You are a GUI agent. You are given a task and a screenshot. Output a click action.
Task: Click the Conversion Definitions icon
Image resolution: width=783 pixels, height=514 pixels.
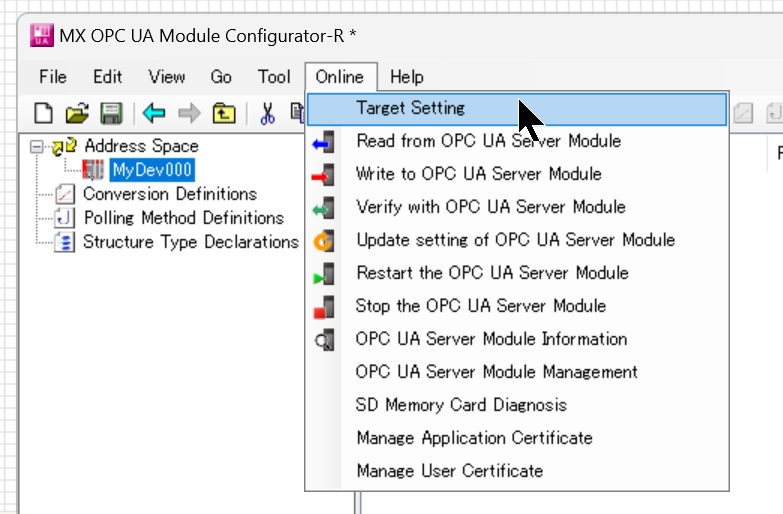pyautogui.click(x=65, y=194)
